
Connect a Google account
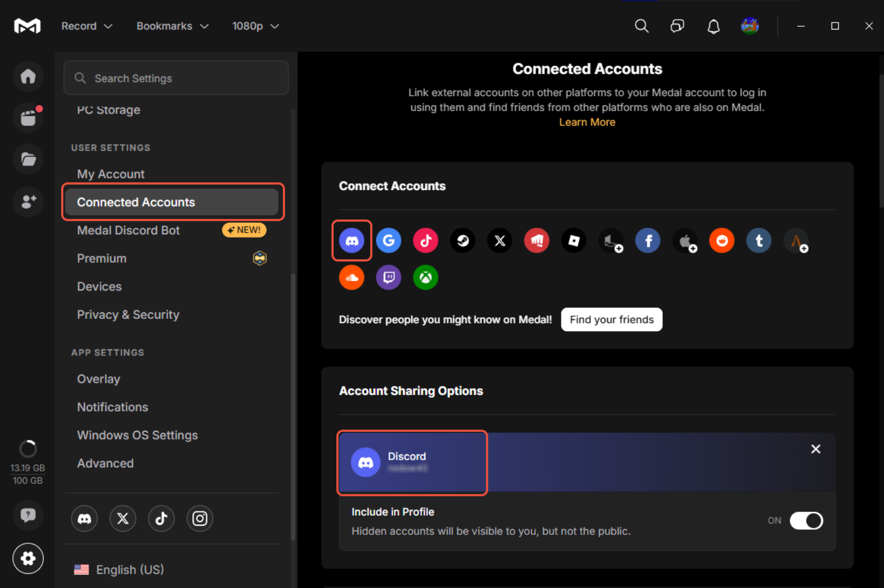click(x=389, y=240)
